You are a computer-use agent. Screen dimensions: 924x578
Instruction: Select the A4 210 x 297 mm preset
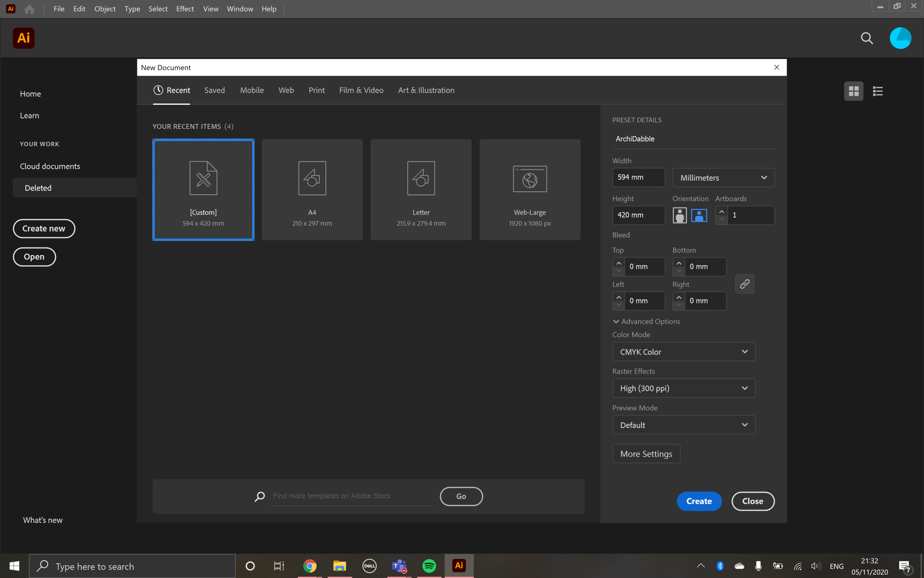(312, 190)
